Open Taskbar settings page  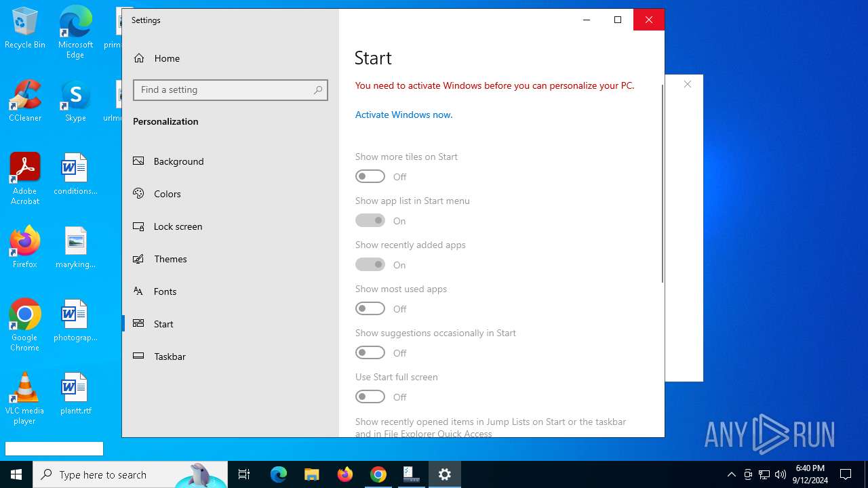231,357
